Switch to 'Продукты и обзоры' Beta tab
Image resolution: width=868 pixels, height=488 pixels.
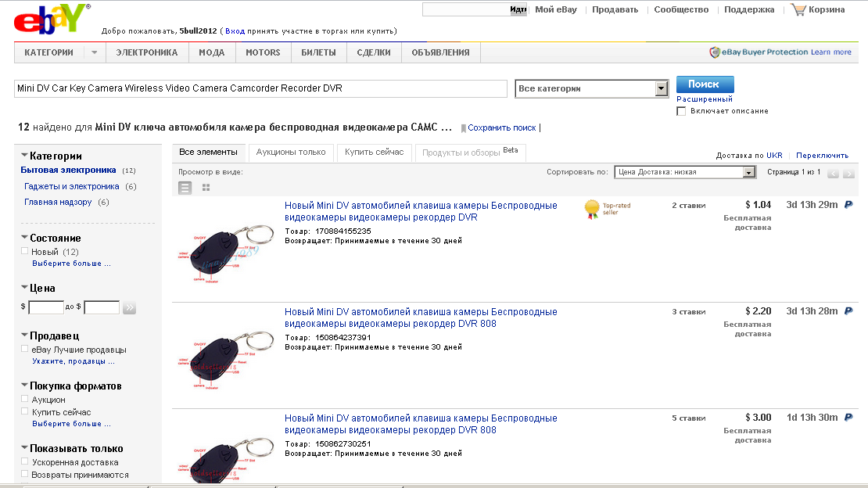tap(470, 152)
